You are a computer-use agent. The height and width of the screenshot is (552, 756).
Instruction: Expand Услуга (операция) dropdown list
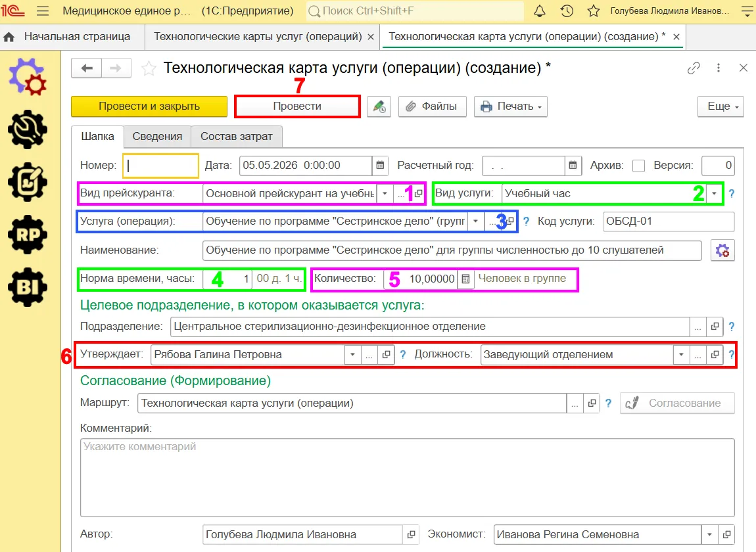475,221
